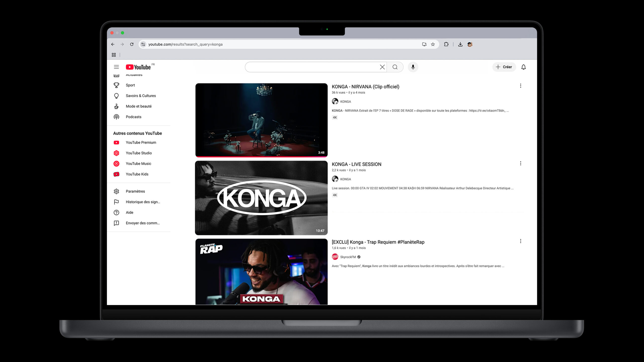Image resolution: width=644 pixels, height=362 pixels.
Task: Open browser downloads icon
Action: [x=460, y=44]
